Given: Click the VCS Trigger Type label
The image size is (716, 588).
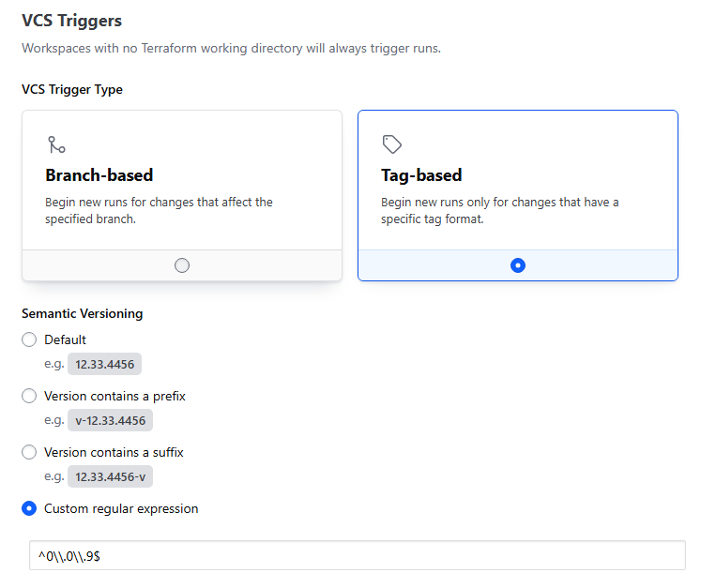Looking at the screenshot, I should 72,90.
